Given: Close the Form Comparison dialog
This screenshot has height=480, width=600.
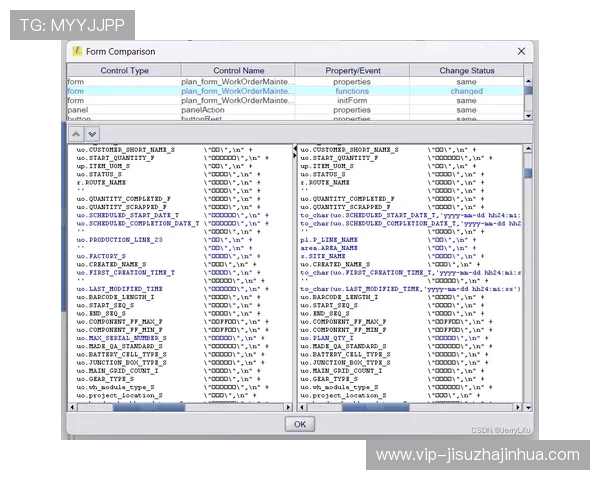Looking at the screenshot, I should pyautogui.click(x=521, y=51).
